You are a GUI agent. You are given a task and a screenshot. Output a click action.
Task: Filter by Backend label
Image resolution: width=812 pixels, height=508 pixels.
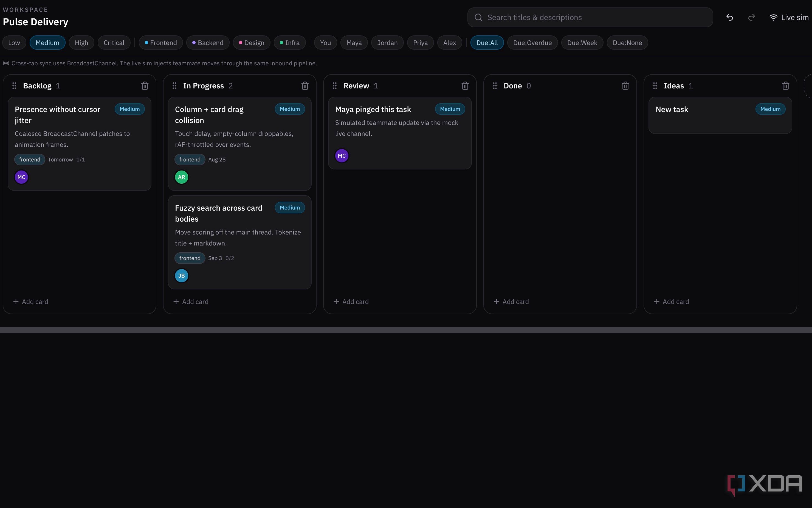click(x=208, y=43)
